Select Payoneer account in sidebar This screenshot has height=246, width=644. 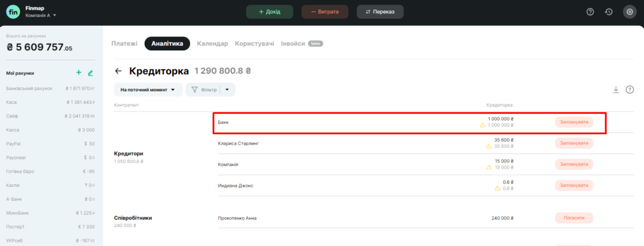pyautogui.click(x=51, y=158)
